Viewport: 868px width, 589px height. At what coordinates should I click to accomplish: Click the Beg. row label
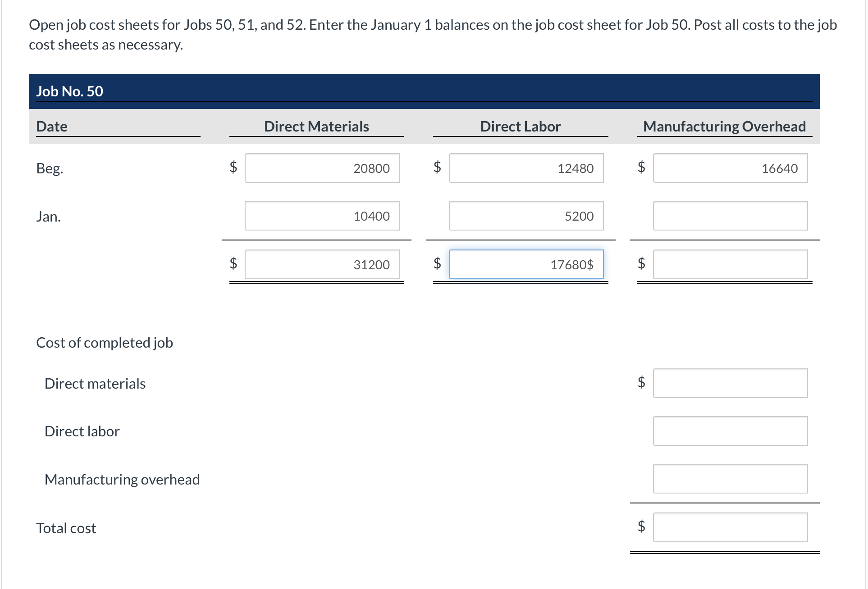(x=49, y=168)
